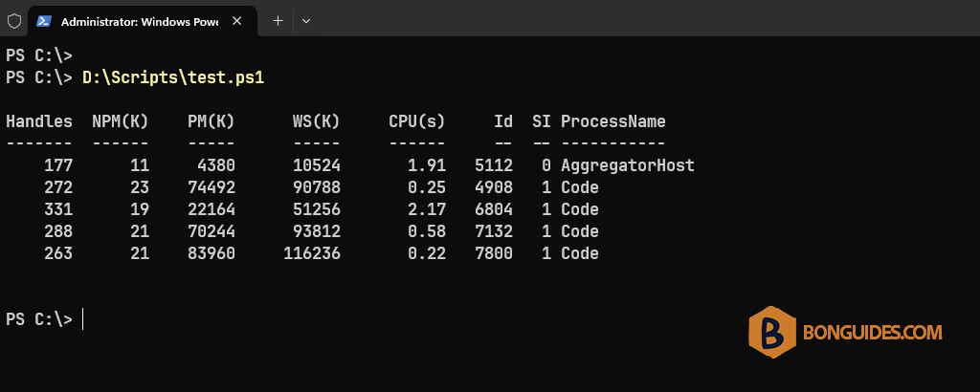Click the NPM(K) value 23
Viewport: 980px width, 392px height.
[140, 187]
